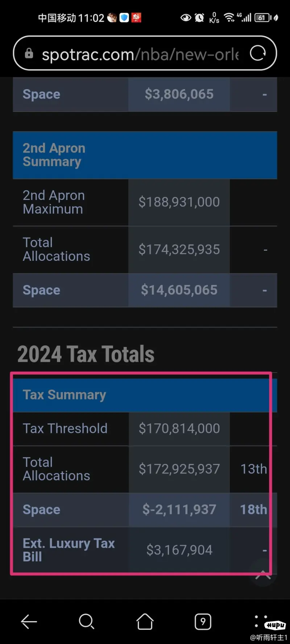Tap the Tax Threshold $170,814,000 value
Viewport: 290px width, 644px height.
click(x=179, y=428)
